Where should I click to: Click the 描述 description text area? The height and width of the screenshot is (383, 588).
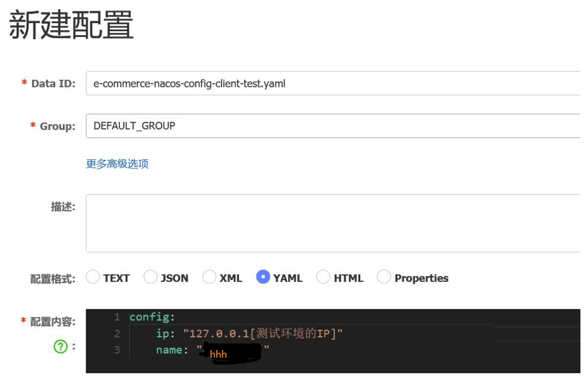pos(333,223)
